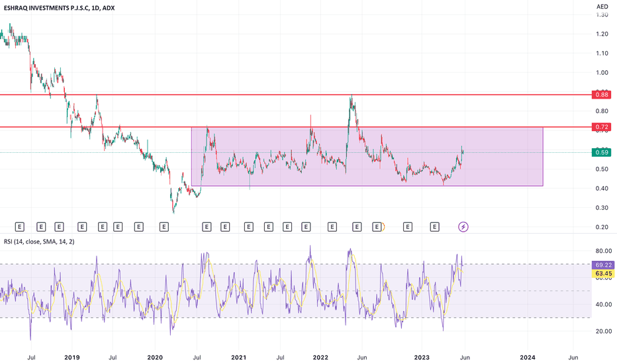Click the yellow 63.45 RSI average label
The height and width of the screenshot is (364, 617).
coord(603,273)
